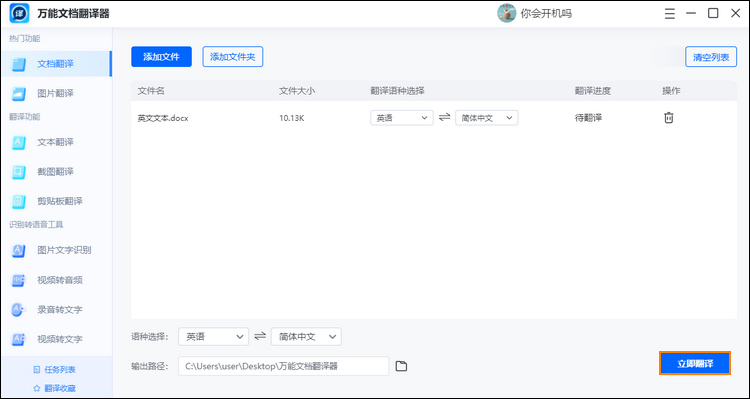
Task: Select the 录音转文字 sidebar icon
Action: pyautogui.click(x=19, y=310)
